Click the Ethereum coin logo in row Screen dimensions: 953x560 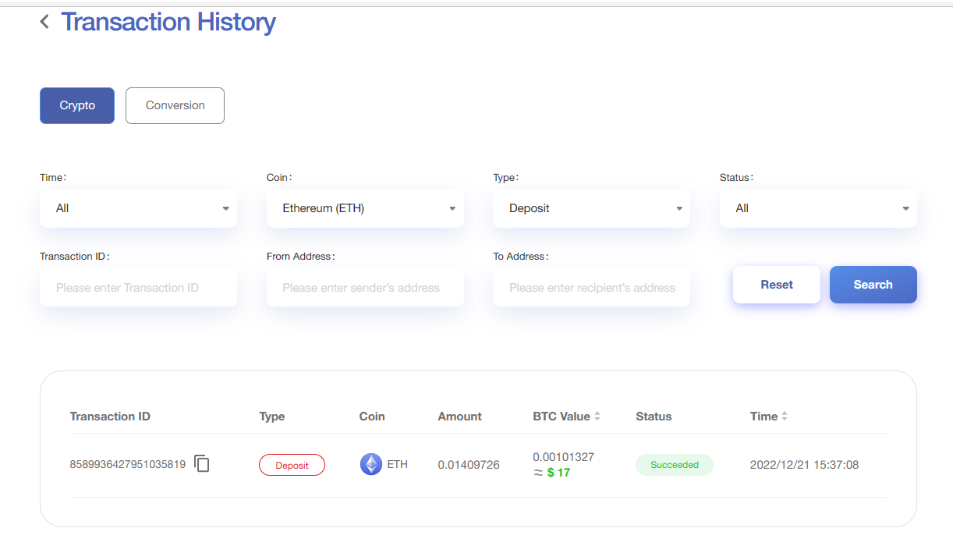point(370,465)
